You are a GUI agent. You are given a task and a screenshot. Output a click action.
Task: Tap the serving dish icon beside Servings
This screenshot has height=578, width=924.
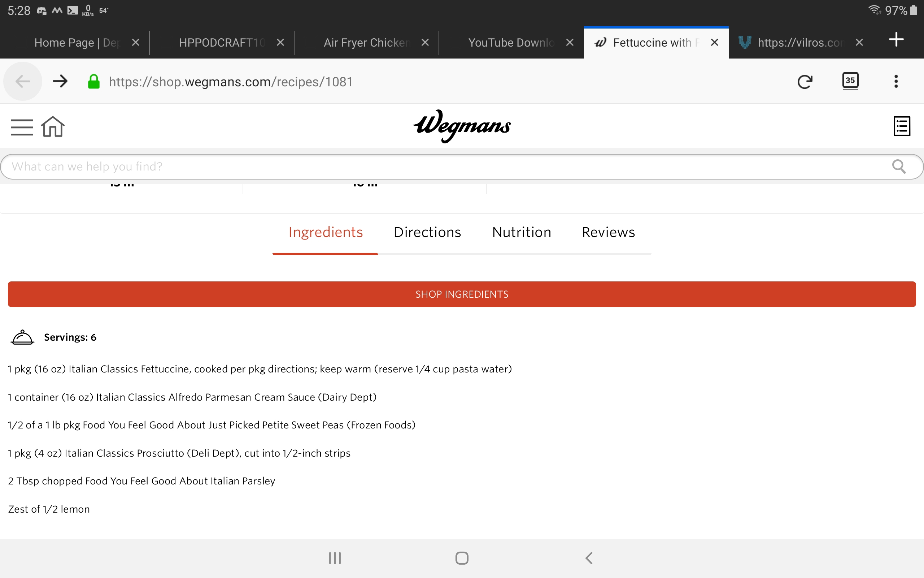click(x=22, y=337)
